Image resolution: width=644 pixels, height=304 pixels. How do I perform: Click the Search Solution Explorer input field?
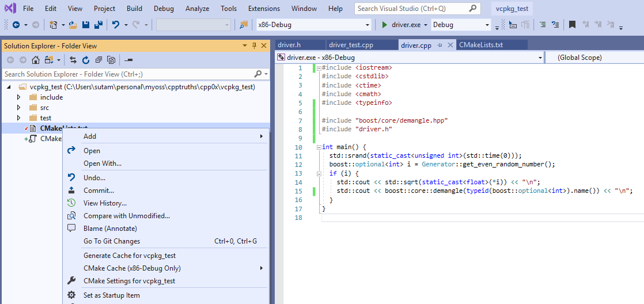click(x=127, y=74)
